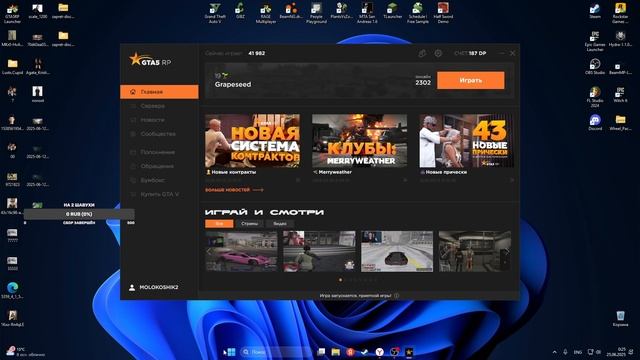This screenshot has width=640, height=360.
Task: Show previous videos with left carousel arrow
Action: (x=209, y=251)
